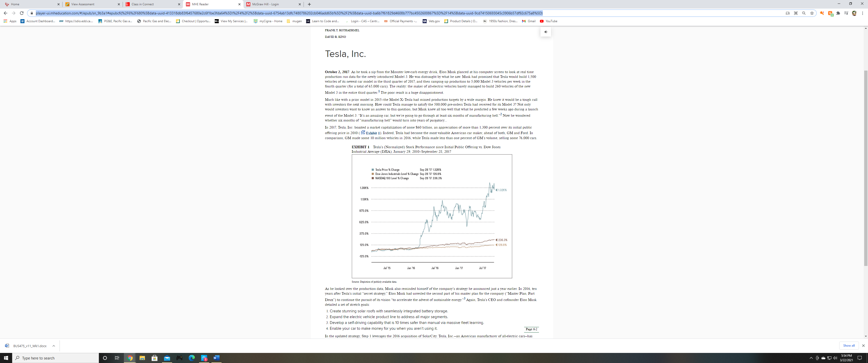Open the Vets.gov bookmark
Viewport: 868px width, 363px height.
[431, 21]
